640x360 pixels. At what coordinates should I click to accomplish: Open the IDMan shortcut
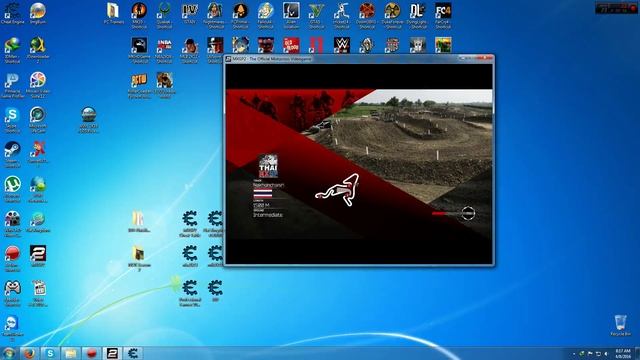[12, 50]
